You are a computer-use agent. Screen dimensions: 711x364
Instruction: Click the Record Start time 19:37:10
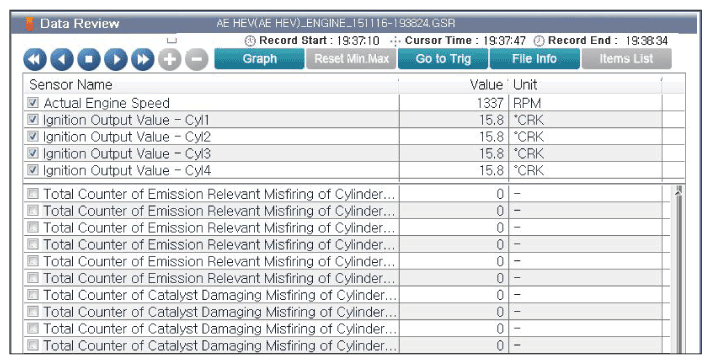pos(358,41)
